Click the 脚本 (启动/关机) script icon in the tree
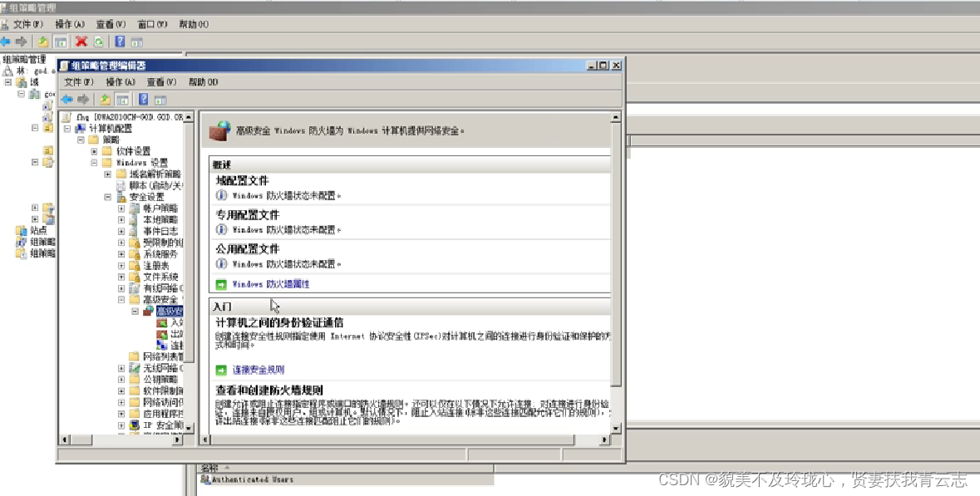 [x=121, y=185]
